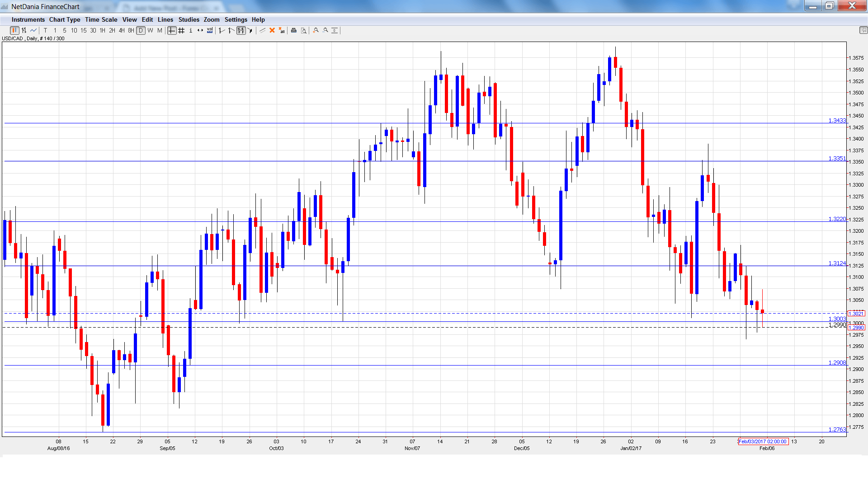Toggle the crosshair cursor tool
868x488 pixels.
click(172, 30)
